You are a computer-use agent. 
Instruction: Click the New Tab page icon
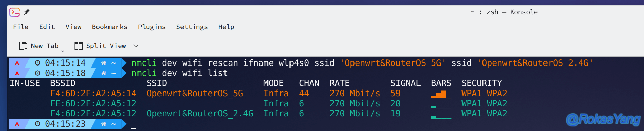pyautogui.click(x=23, y=46)
